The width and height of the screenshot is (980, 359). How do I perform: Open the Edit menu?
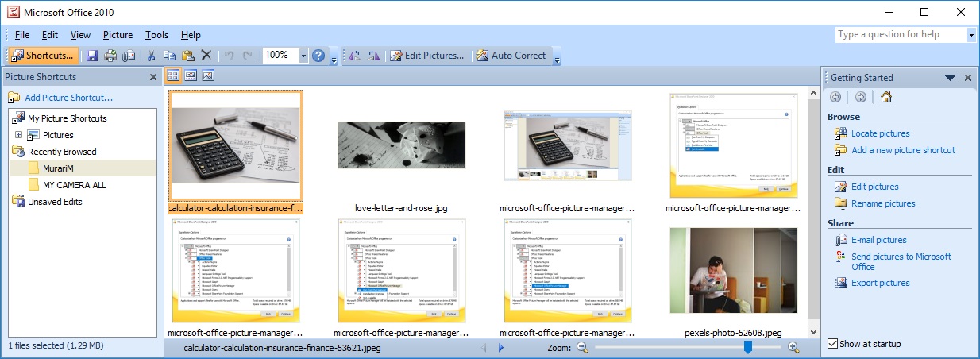[50, 35]
